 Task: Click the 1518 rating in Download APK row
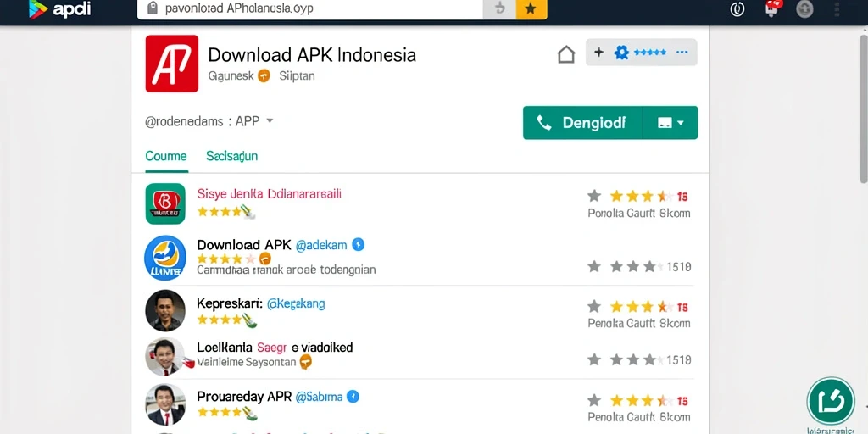(x=639, y=267)
